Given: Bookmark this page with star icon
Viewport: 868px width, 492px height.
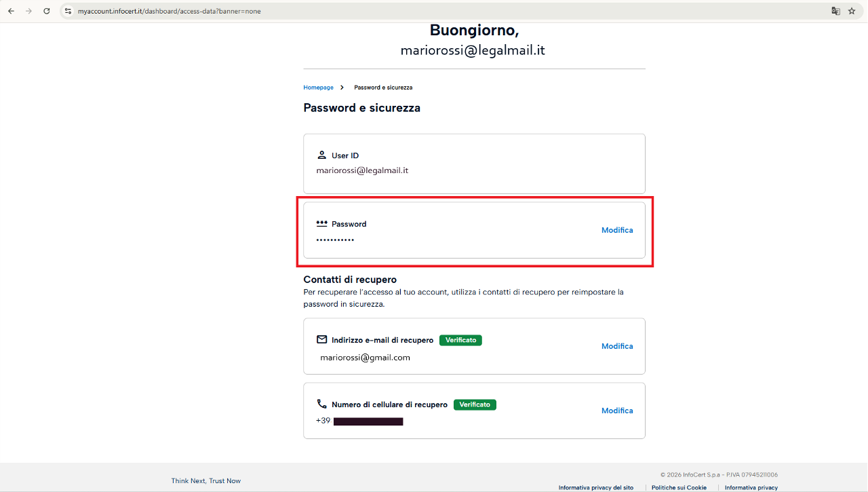Looking at the screenshot, I should tap(852, 11).
